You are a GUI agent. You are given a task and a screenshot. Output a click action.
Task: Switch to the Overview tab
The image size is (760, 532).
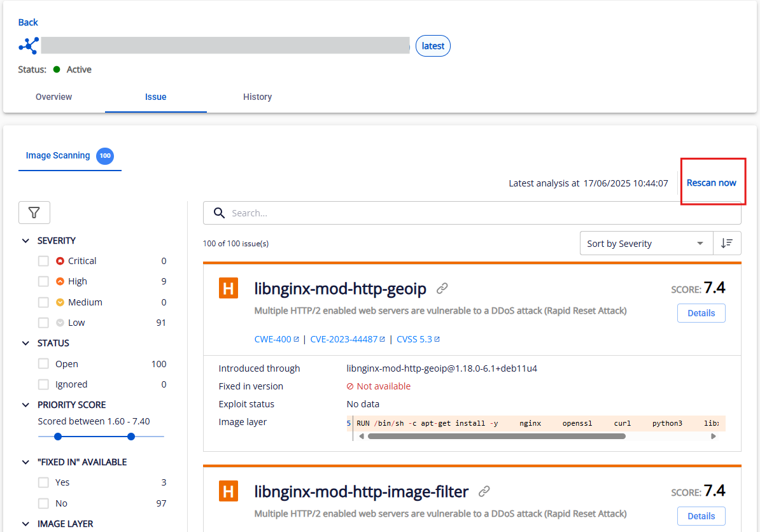pyautogui.click(x=54, y=97)
